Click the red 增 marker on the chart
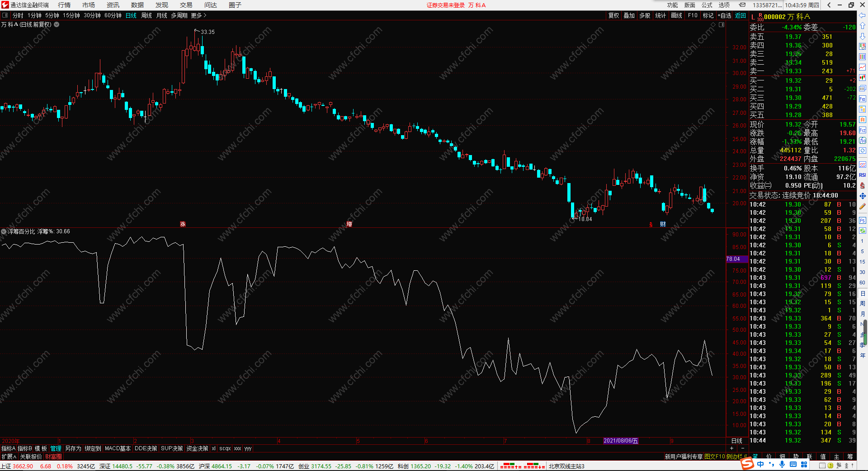Viewport: 868px width, 471px height. [x=349, y=224]
